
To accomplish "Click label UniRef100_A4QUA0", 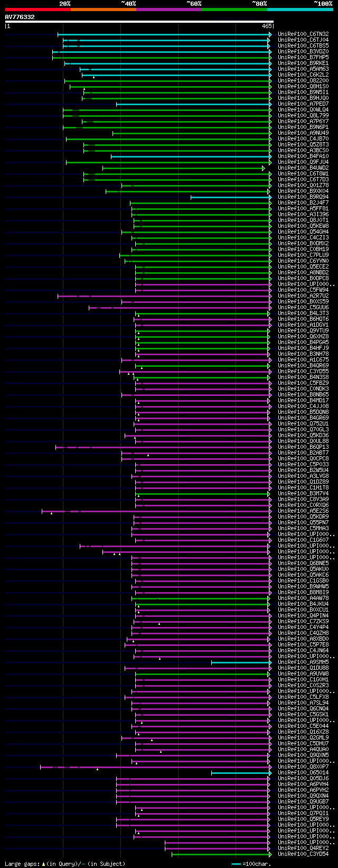I will tap(303, 750).
